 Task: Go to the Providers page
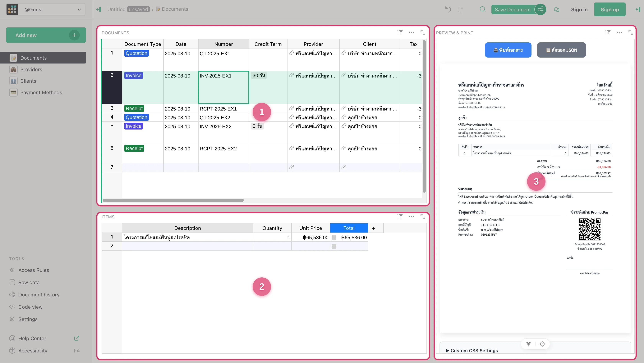click(x=31, y=69)
